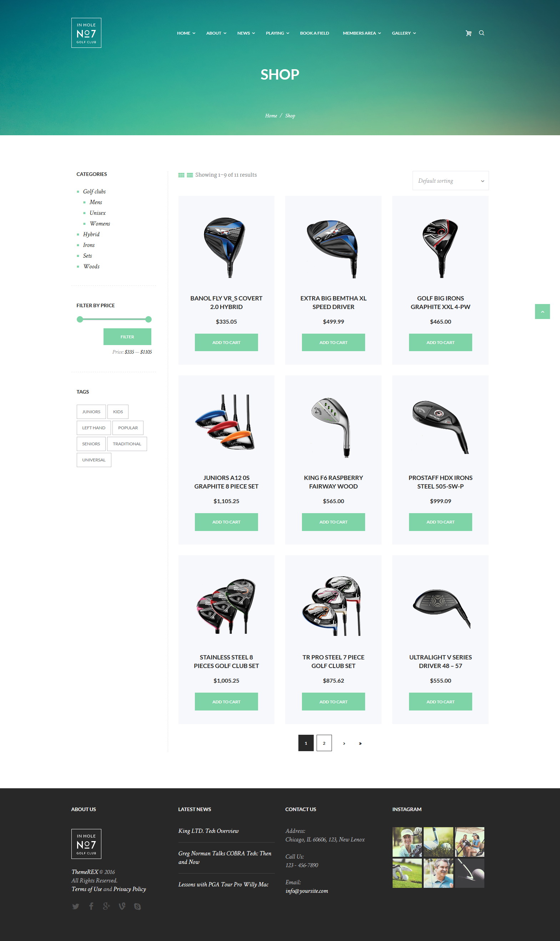
Task: Open the Book a Field menu item
Action: coord(314,33)
